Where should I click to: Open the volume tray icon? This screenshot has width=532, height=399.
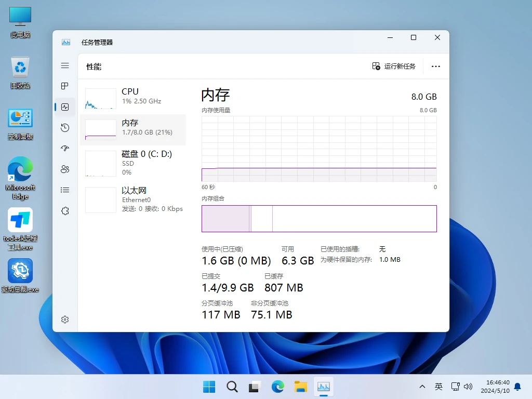coord(468,387)
